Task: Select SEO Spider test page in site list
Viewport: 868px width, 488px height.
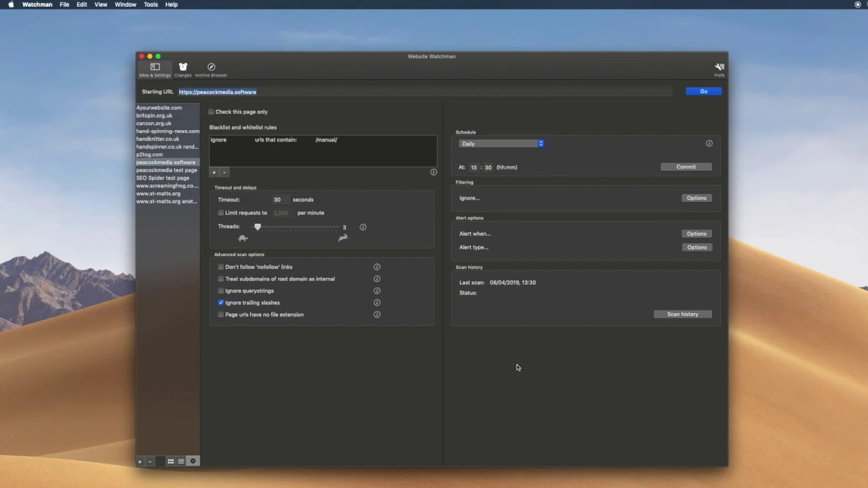Action: (167, 178)
